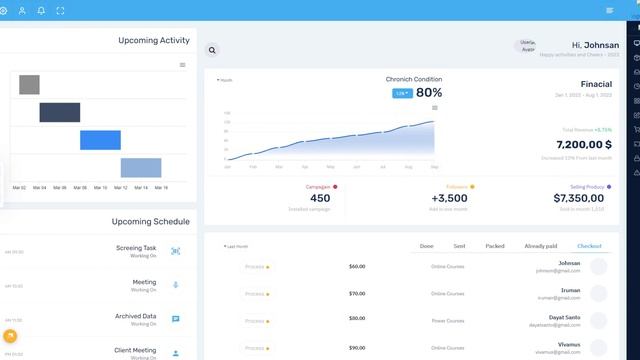
Task: Select the dark navy bar in activity chart
Action: pyautogui.click(x=60, y=112)
